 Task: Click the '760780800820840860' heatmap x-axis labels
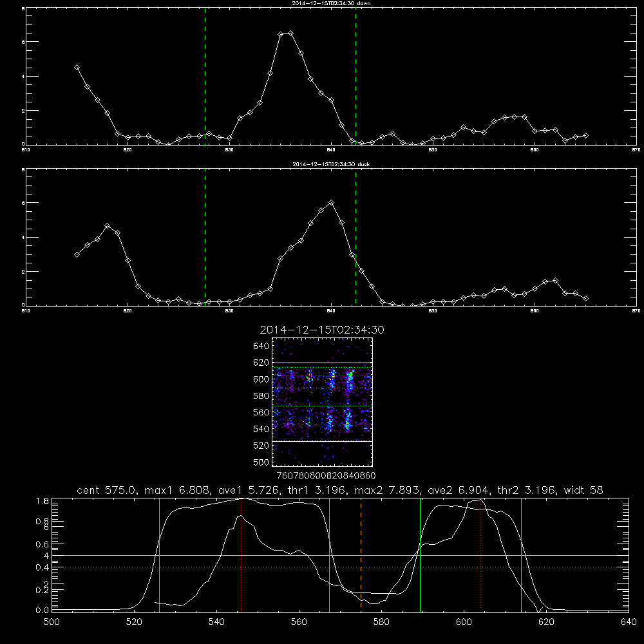pos(326,475)
